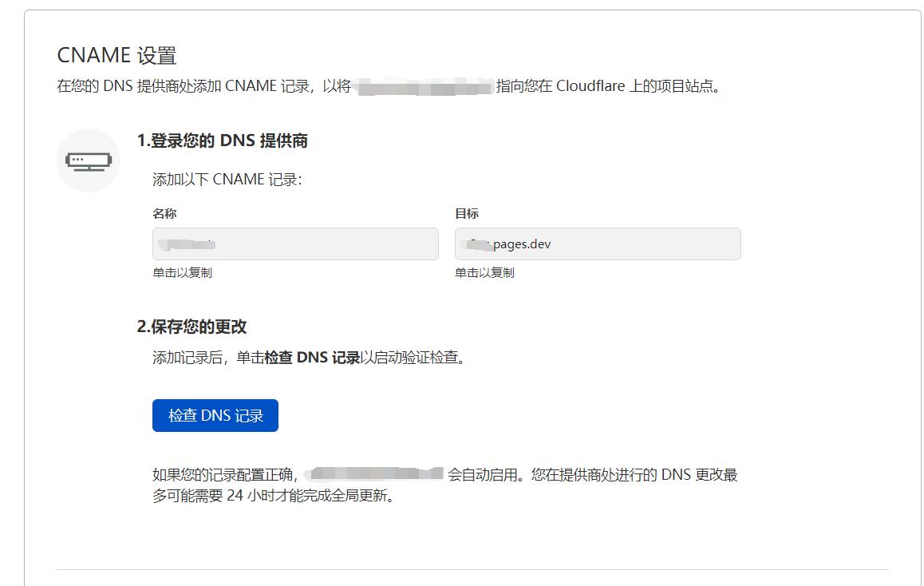Click the 名称 field to copy it
924x586 pixels.
[295, 244]
